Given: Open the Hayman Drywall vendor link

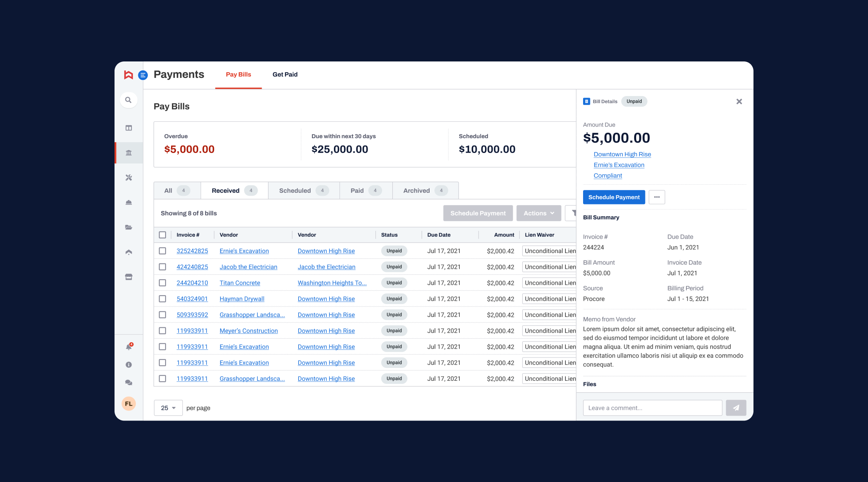Looking at the screenshot, I should (x=242, y=299).
